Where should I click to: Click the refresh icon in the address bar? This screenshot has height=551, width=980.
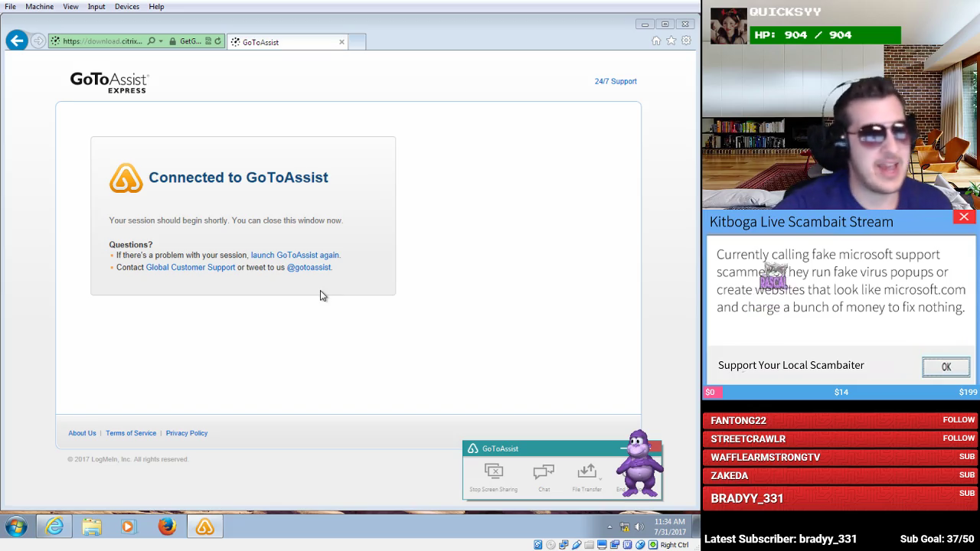(217, 41)
